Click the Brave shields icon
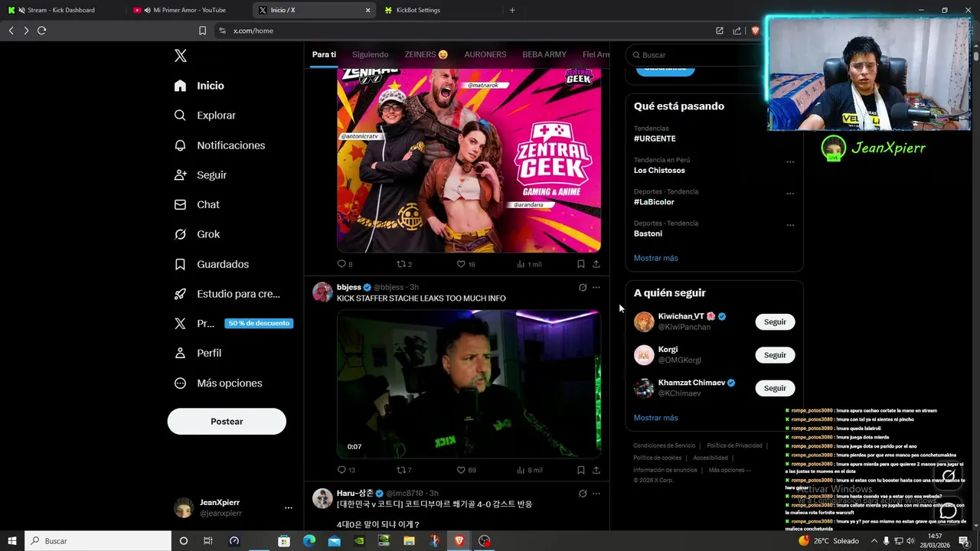The height and width of the screenshot is (551, 980). (x=756, y=31)
